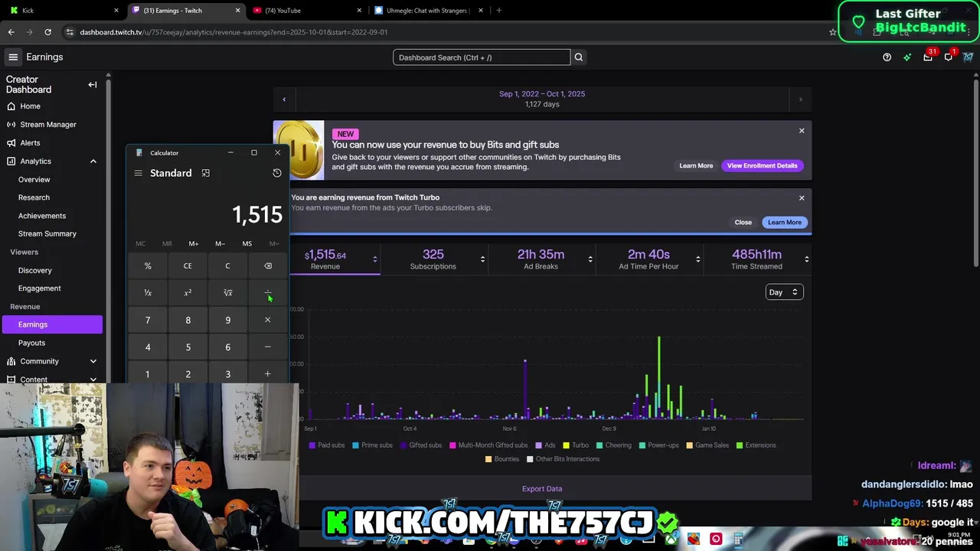Image resolution: width=980 pixels, height=551 pixels.
Task: Open the Time Streamed metric selector arrows
Action: coord(806,259)
